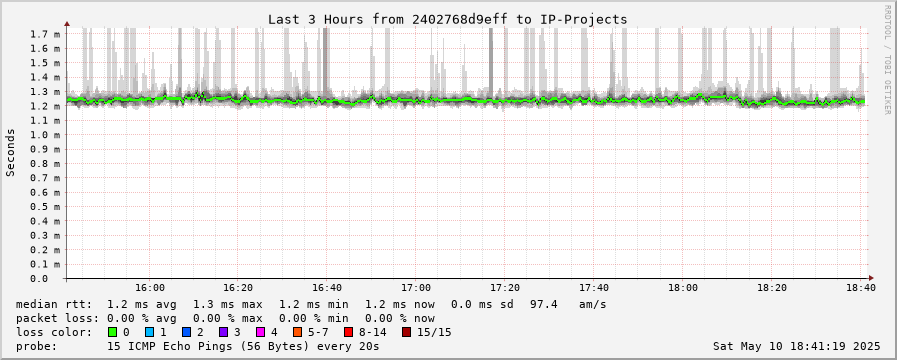Viewport: 897px width, 360px height.
Task: Click the purple loss color 3 swatch
Action: [223, 332]
